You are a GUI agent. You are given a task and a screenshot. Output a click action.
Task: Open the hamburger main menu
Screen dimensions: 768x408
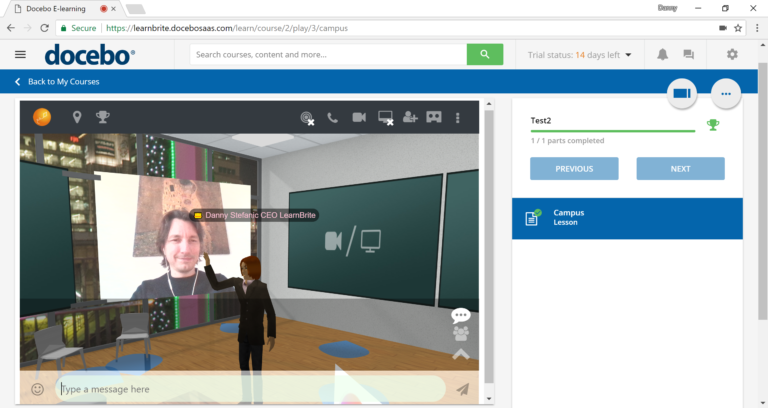20,55
